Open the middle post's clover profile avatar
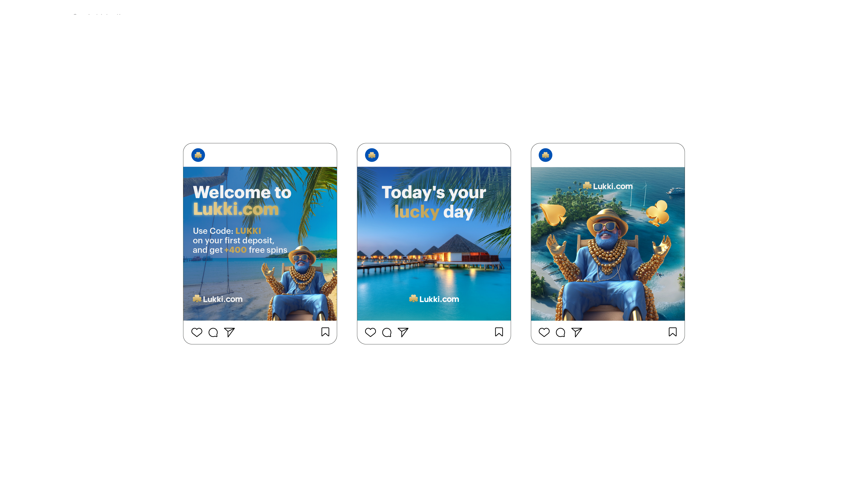 (372, 155)
